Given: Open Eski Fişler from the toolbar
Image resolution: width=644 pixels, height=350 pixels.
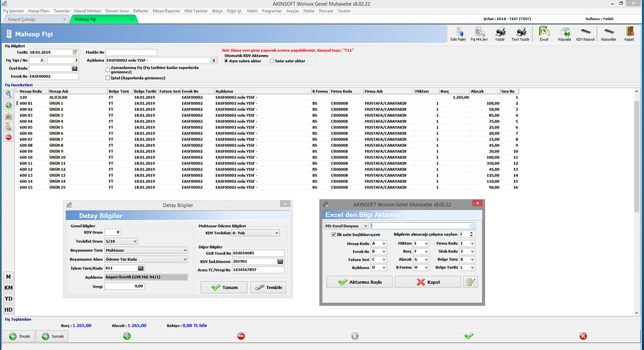Looking at the screenshot, I should coord(459,34).
